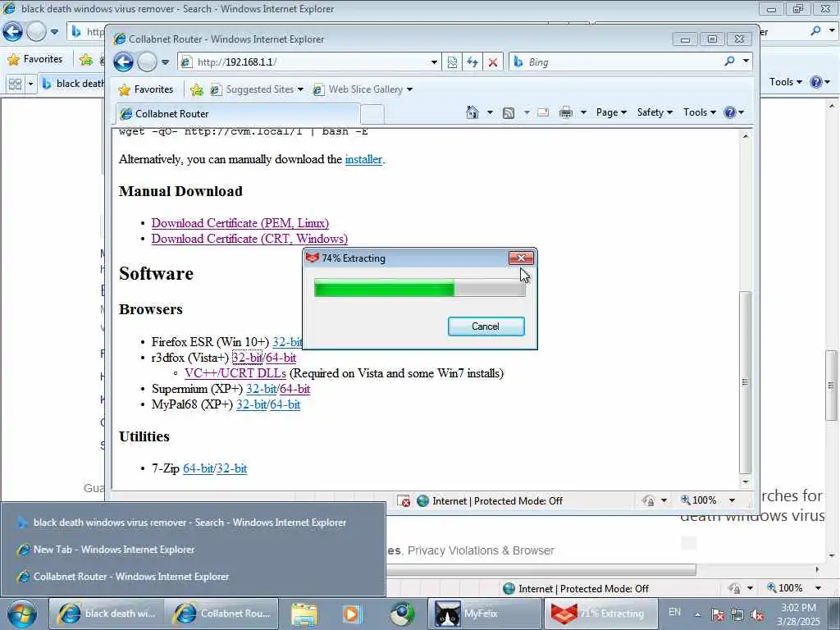Open a new tab in Collabnet window
The image size is (840, 630).
point(372,114)
